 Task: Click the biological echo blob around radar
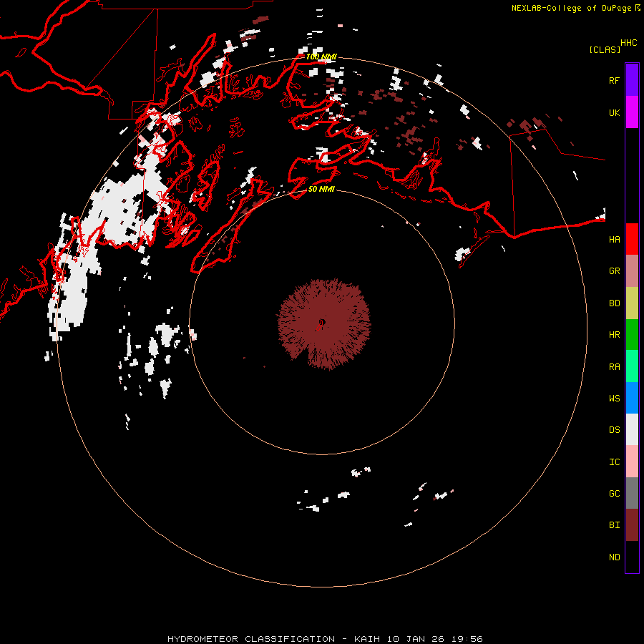point(324,324)
